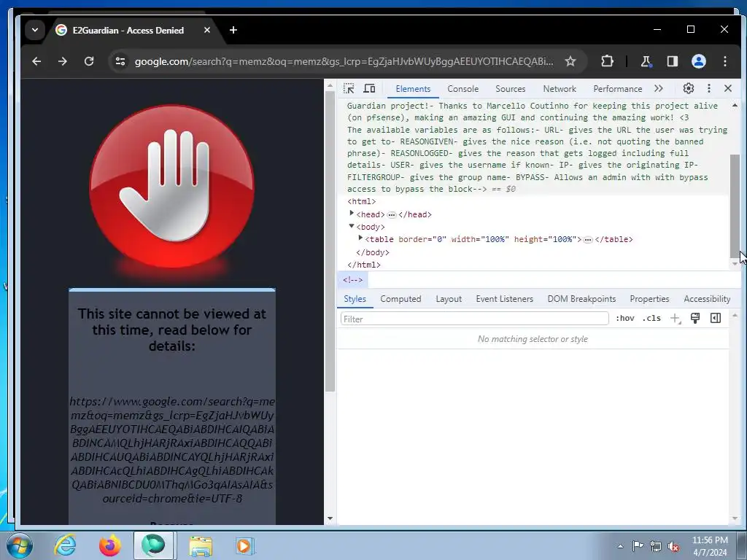Image resolution: width=747 pixels, height=560 pixels.
Task: Select the Styles tab
Action: pos(355,299)
